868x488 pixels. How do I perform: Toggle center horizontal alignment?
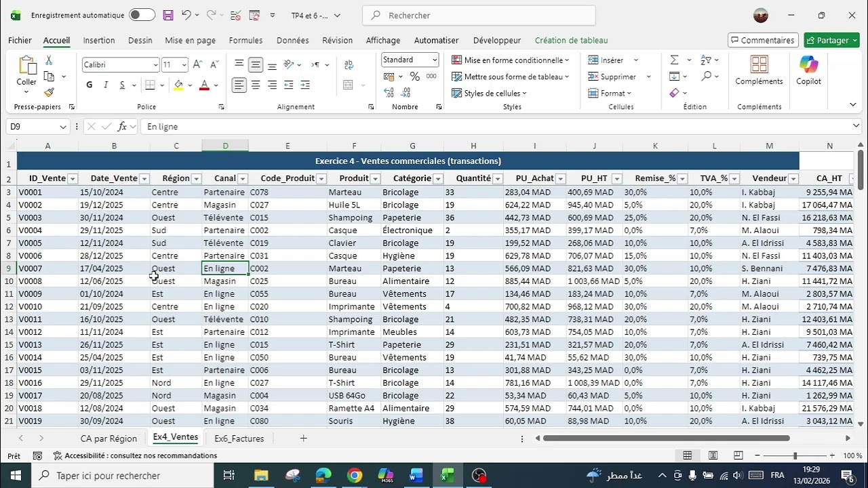[256, 85]
